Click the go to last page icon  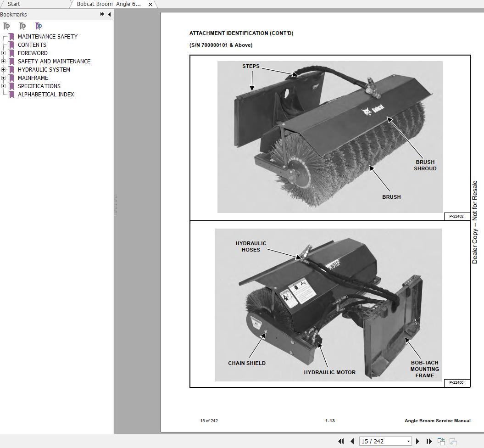point(428,441)
